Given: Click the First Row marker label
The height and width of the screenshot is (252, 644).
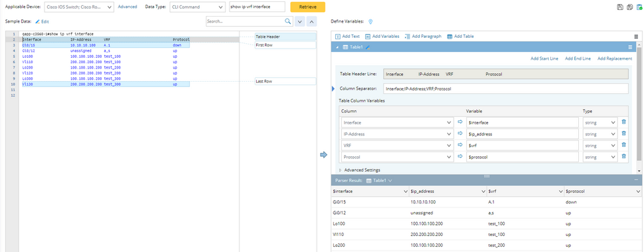Looking at the screenshot, I should tap(285, 45).
